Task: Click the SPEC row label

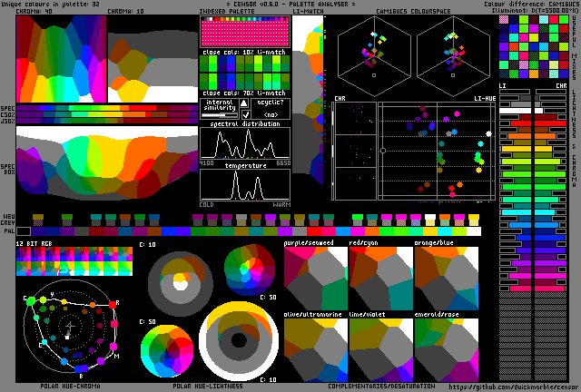Action: point(7,108)
